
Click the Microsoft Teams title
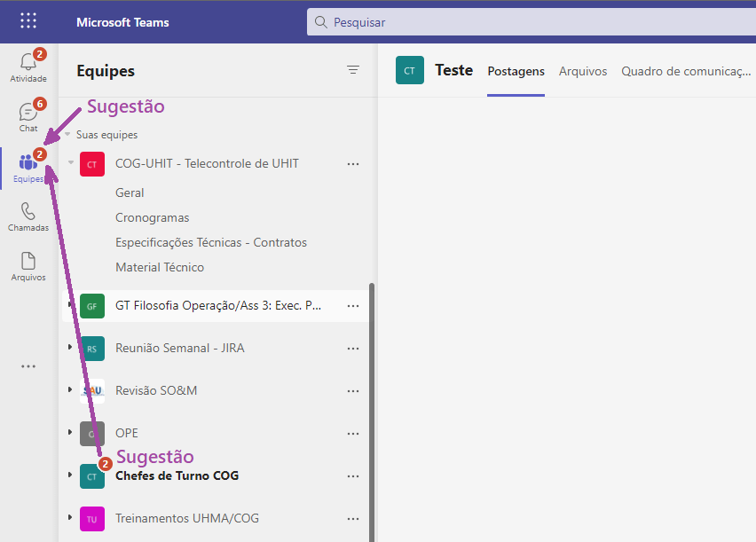pos(122,22)
